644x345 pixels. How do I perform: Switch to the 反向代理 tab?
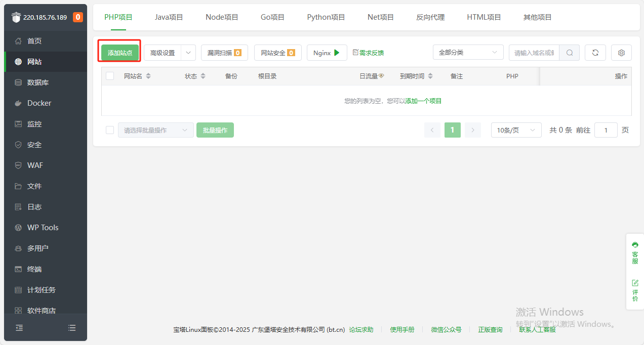pyautogui.click(x=430, y=17)
